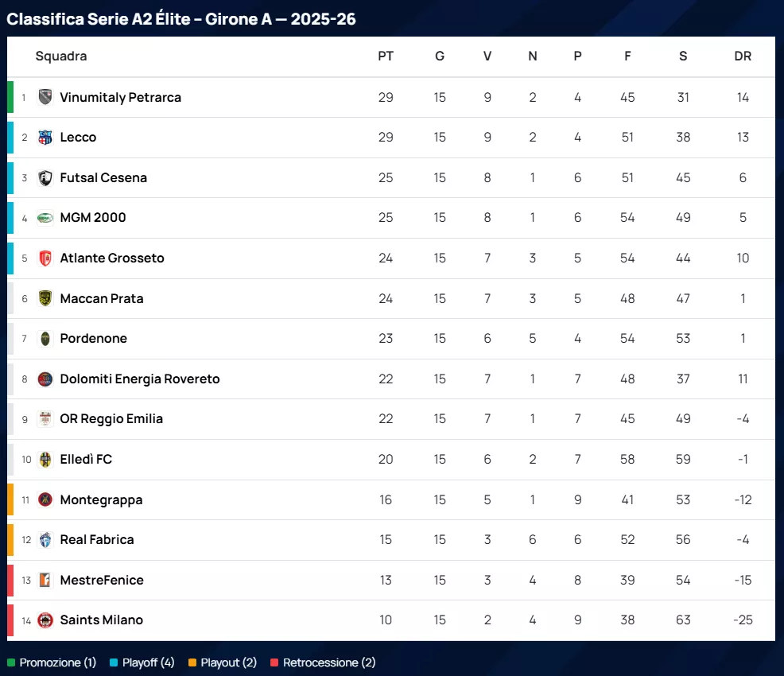Sort standings by DR column header
This screenshot has width=784, height=676.
[x=743, y=56]
